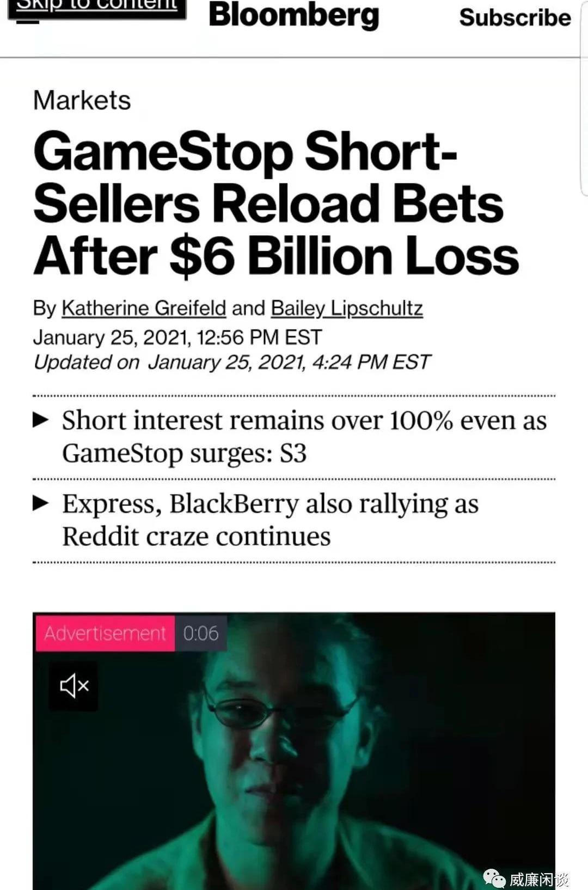
Task: Click the Bloomberg logo
Action: [294, 15]
